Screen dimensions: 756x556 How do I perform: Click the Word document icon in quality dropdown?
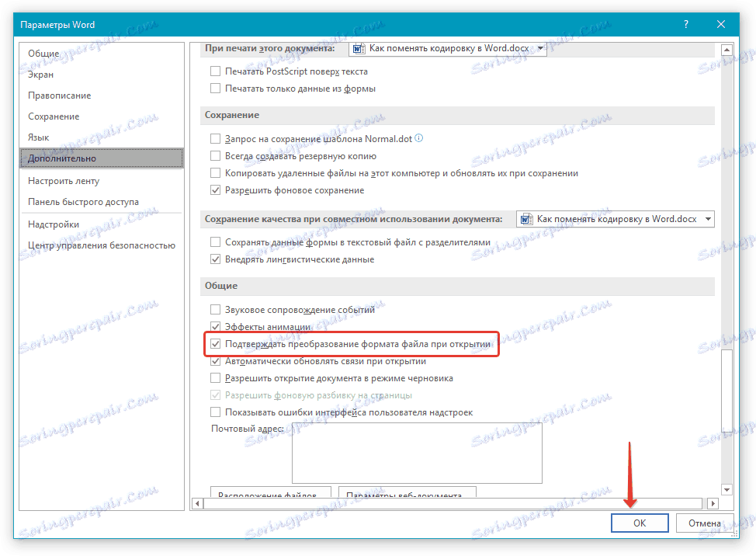[526, 219]
